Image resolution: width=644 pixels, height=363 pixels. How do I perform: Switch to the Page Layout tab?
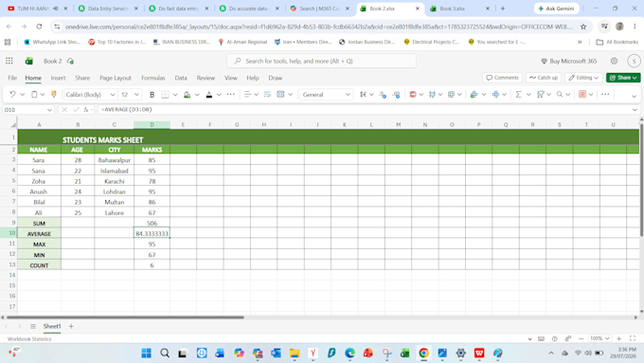click(116, 78)
